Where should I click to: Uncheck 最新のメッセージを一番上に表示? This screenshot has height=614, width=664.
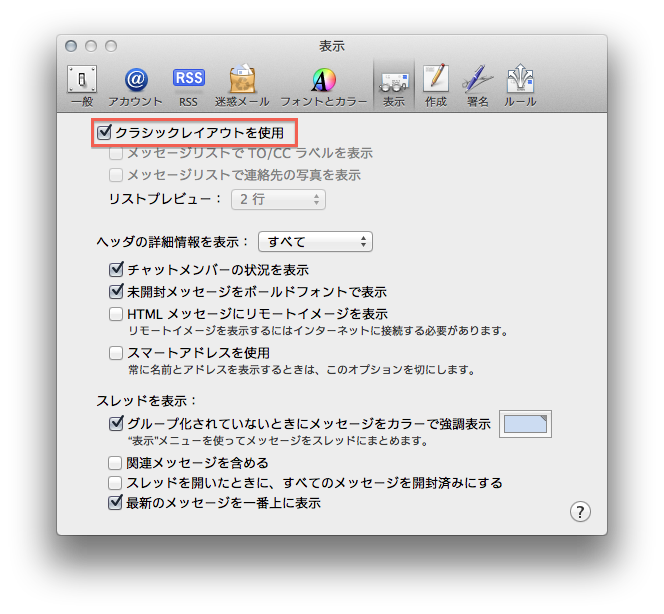click(x=115, y=503)
